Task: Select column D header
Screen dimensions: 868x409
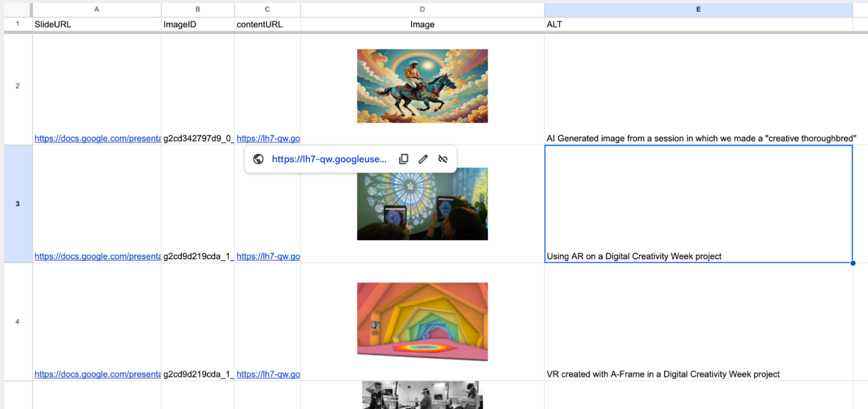Action: (x=422, y=10)
